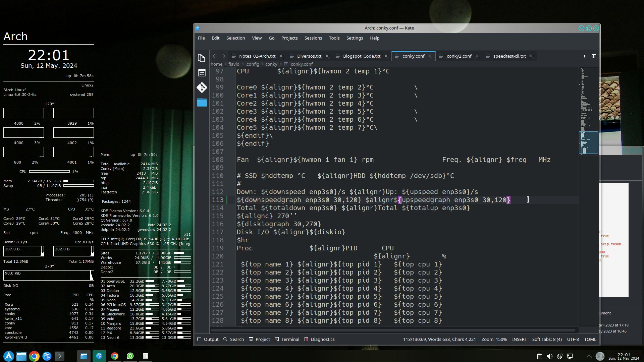Toggle the Terminal panel
644x362 pixels.
(x=287, y=339)
